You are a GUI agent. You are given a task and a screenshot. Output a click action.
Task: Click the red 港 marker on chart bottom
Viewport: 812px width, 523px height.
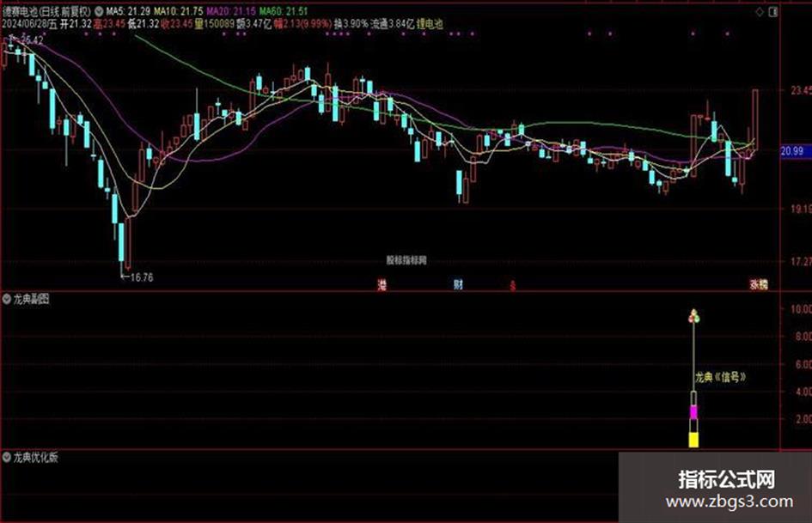382,284
